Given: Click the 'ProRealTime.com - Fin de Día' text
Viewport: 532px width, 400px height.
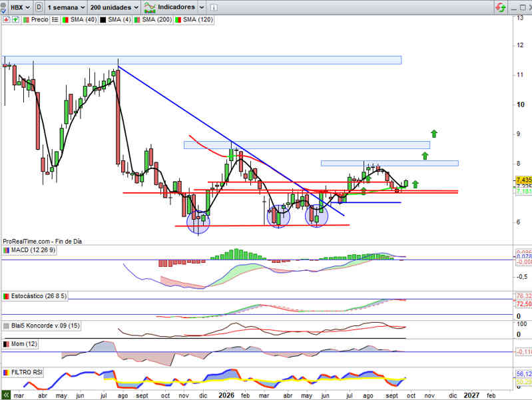Looking at the screenshot, I should tap(43, 242).
